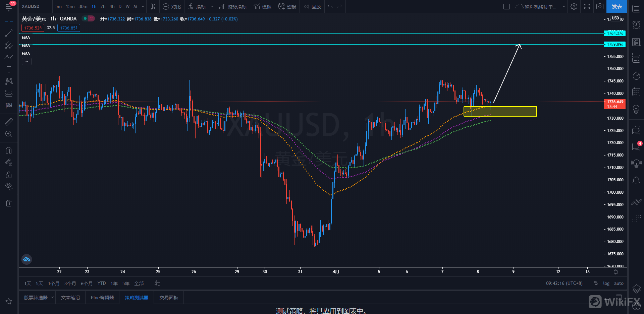Select the Text tool in left toolbar
Image resolution: width=644 pixels, height=314 pixels.
[x=9, y=69]
